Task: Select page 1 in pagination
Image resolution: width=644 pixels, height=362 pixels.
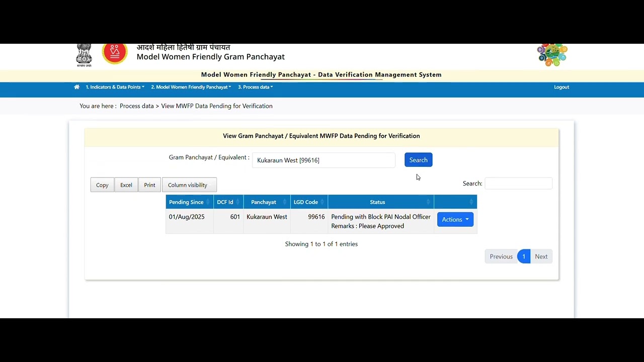Action: 524,256
